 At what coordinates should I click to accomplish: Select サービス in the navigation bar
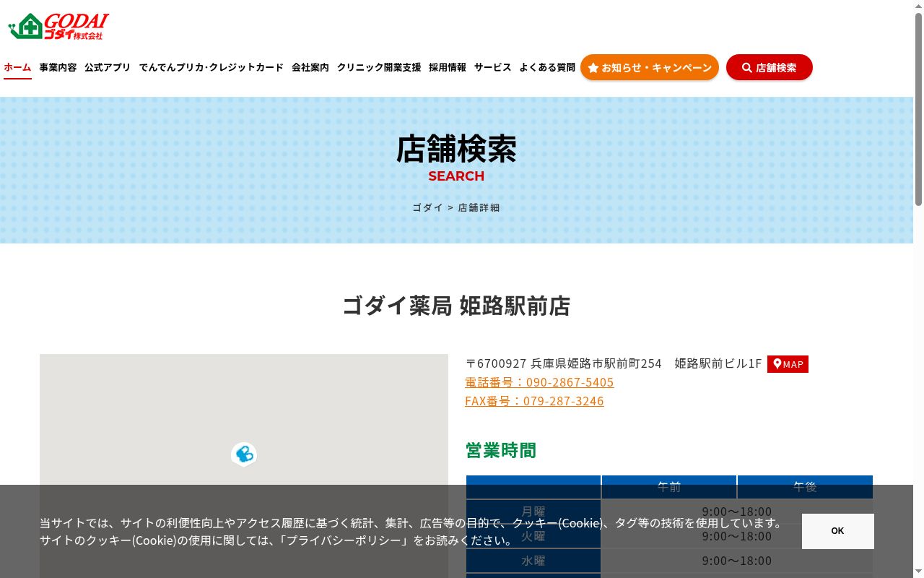(493, 67)
